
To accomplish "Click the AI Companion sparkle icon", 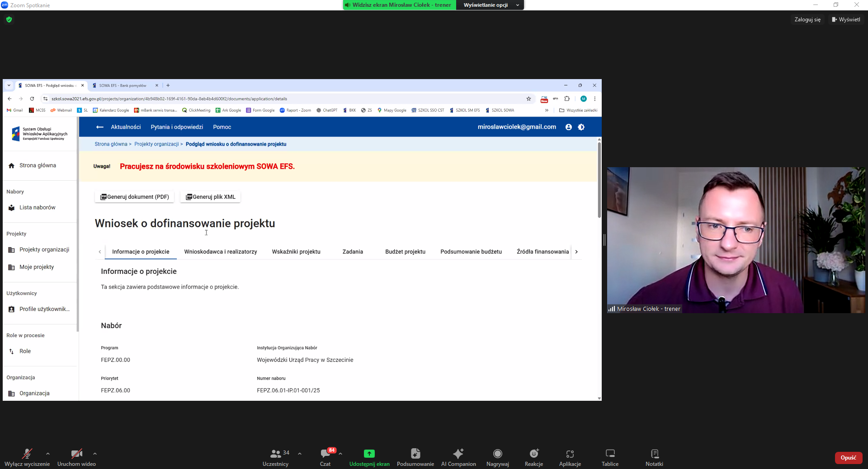I will pyautogui.click(x=458, y=454).
